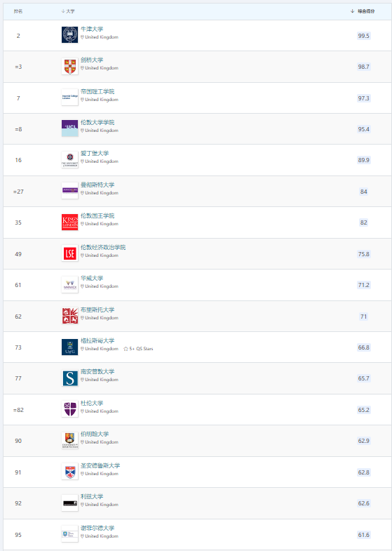Click the King's College London red logo
This screenshot has height=551, width=392.
point(70,223)
